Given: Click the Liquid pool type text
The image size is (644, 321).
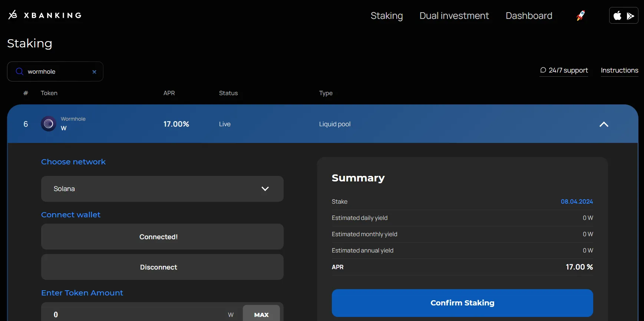Looking at the screenshot, I should coord(335,124).
